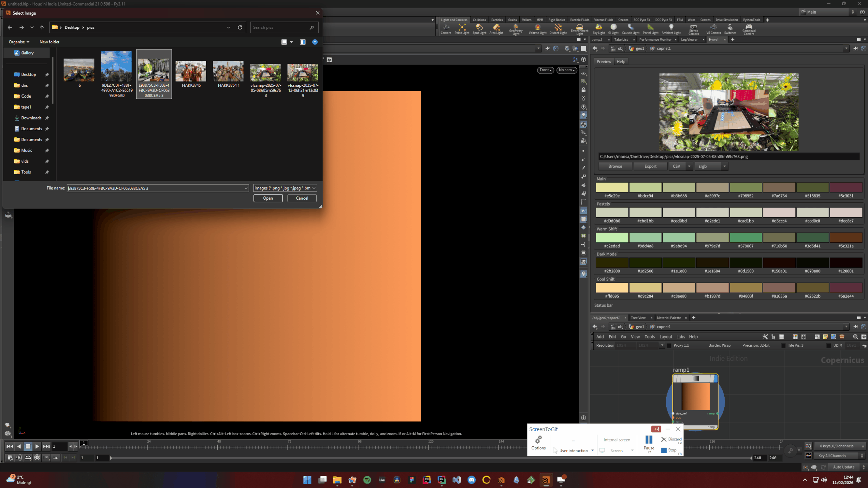Image resolution: width=868 pixels, height=488 pixels.
Task: Click the Point Light shelf tool
Action: pos(462,28)
